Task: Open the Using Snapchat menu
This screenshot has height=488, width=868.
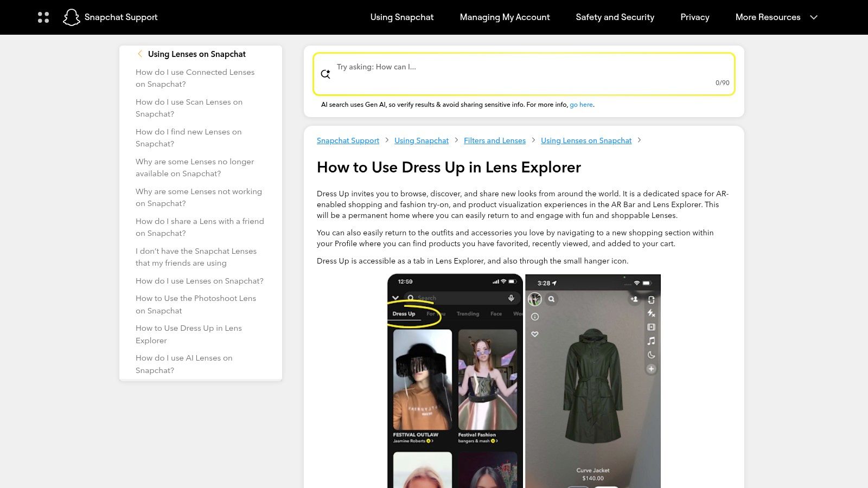Action: 402,17
